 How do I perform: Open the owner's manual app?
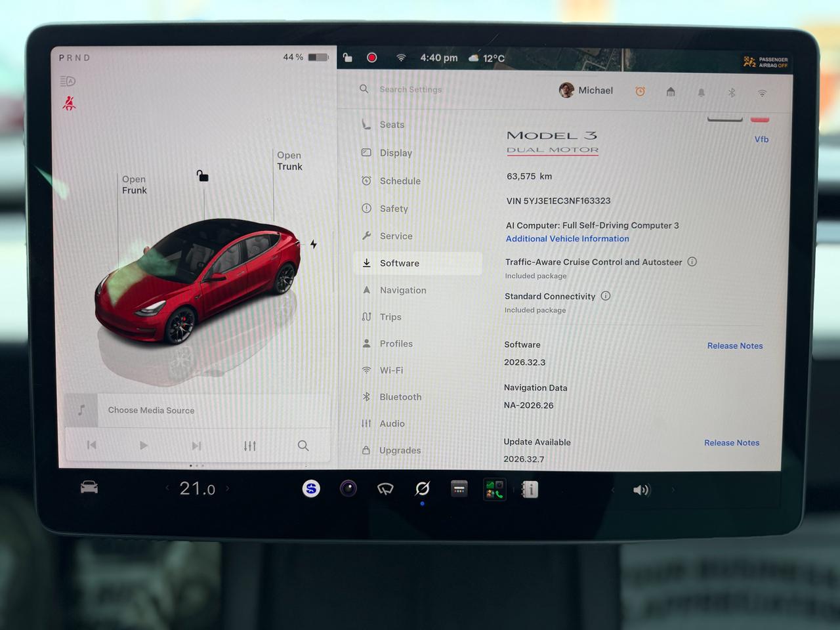[x=530, y=490]
